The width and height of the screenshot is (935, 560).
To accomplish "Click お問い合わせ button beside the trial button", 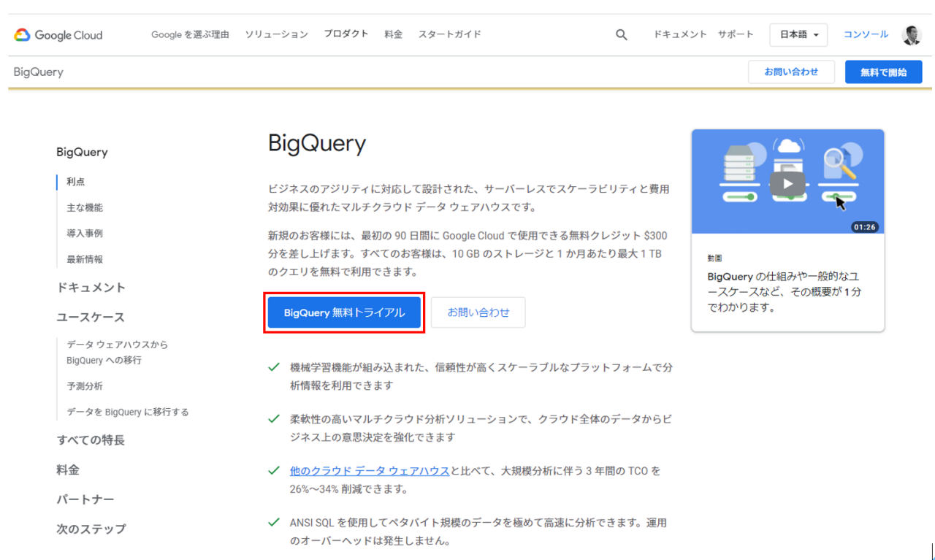I will (x=478, y=312).
